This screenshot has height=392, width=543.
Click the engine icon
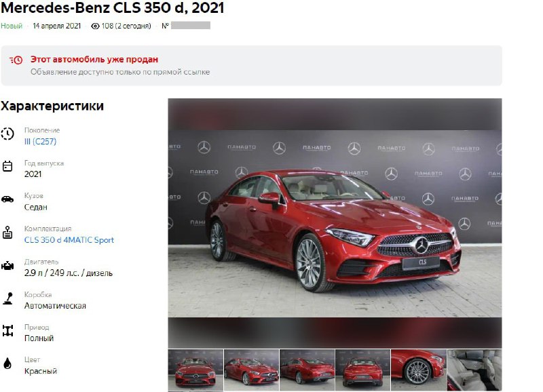pos(7,266)
